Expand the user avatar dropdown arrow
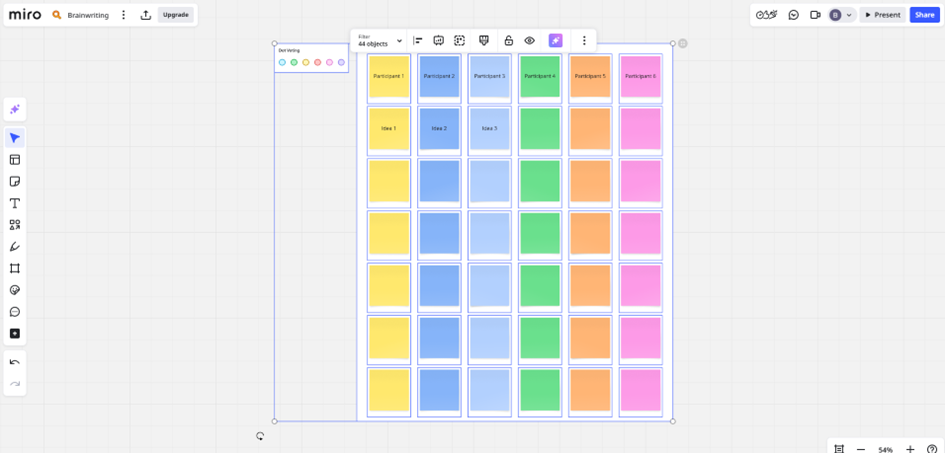Viewport: 945px width, 453px height. click(x=849, y=15)
